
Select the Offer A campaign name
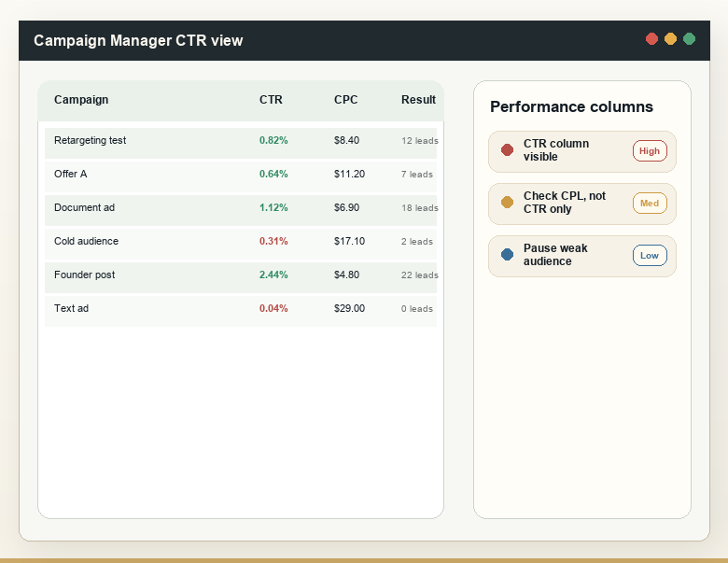point(71,174)
